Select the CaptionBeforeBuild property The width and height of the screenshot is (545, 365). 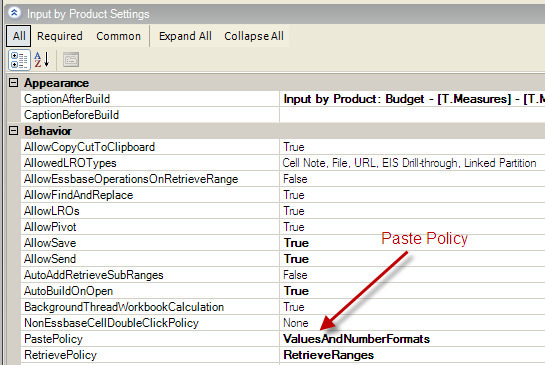coord(150,115)
